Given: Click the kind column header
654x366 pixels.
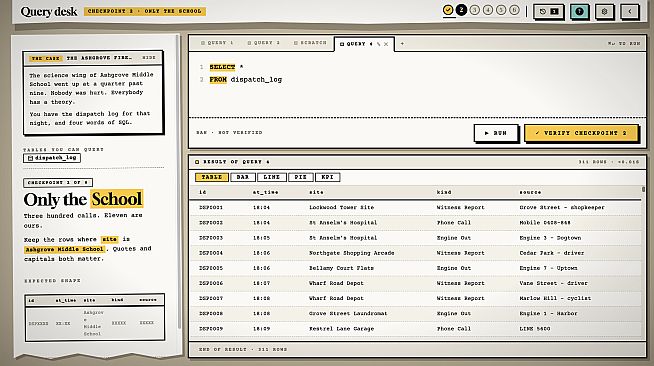Looking at the screenshot, I should [x=444, y=192].
